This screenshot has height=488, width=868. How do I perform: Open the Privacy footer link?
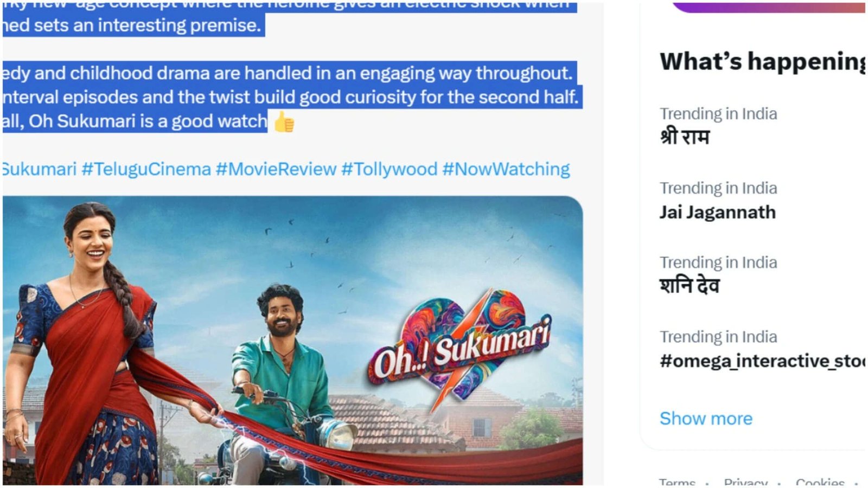(x=745, y=481)
